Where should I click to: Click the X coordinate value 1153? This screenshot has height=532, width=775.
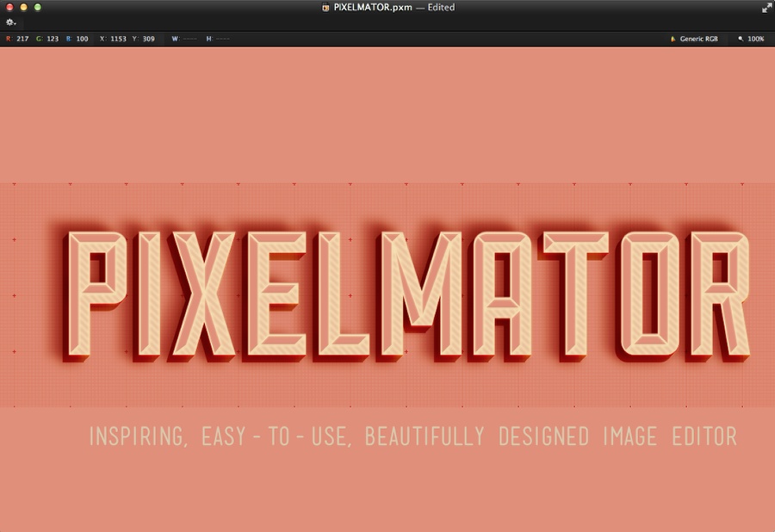point(118,39)
